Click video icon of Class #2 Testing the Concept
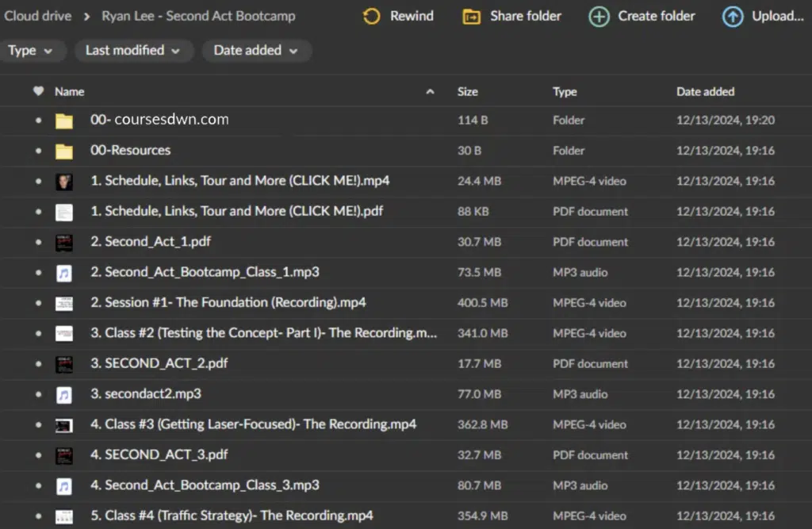The width and height of the screenshot is (812, 529). (64, 334)
